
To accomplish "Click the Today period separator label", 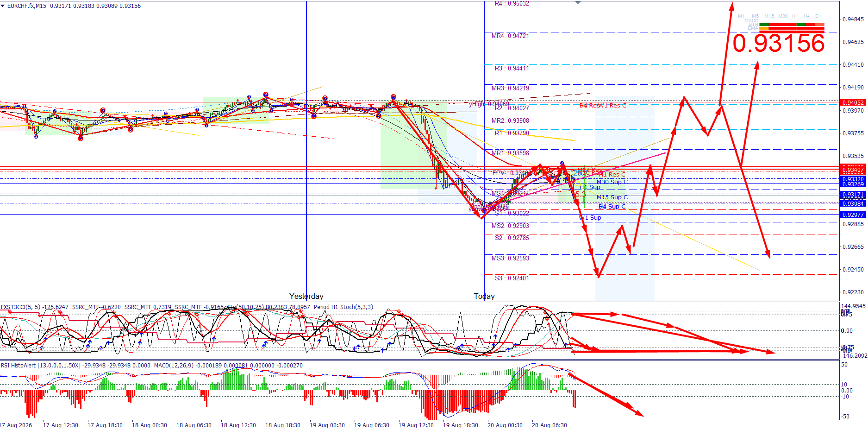I will [484, 296].
